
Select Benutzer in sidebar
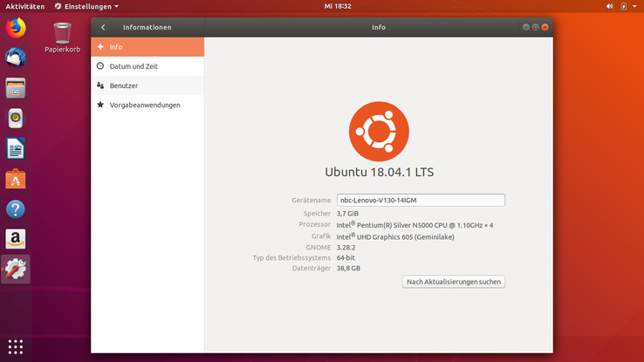pyautogui.click(x=147, y=85)
